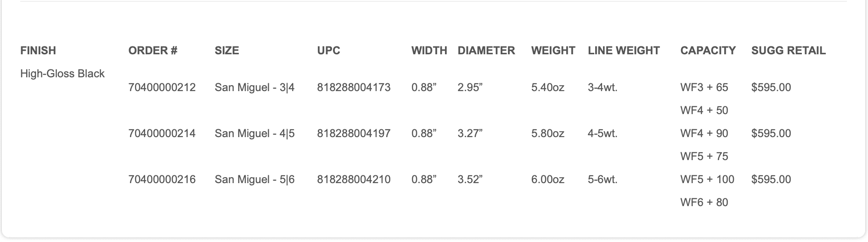Click the WF6 + 80 capacity
The image size is (868, 242).
[x=704, y=202]
